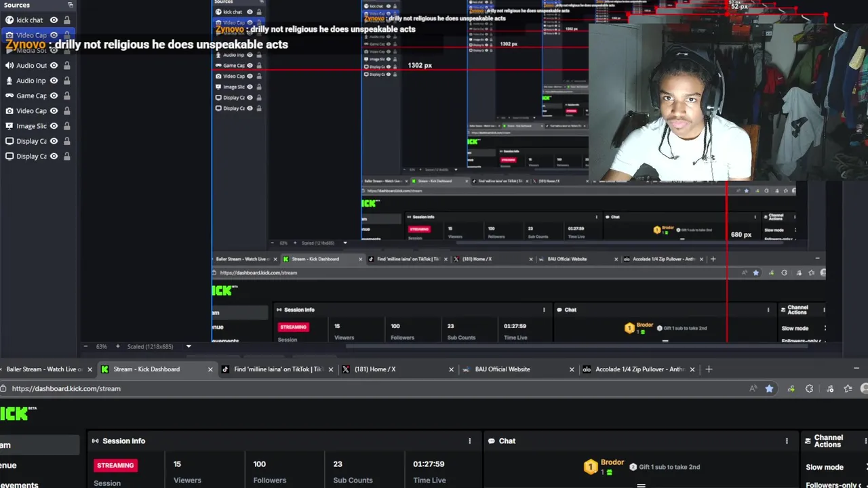
Task: Close the (181) Home / X tab
Action: pos(452,369)
